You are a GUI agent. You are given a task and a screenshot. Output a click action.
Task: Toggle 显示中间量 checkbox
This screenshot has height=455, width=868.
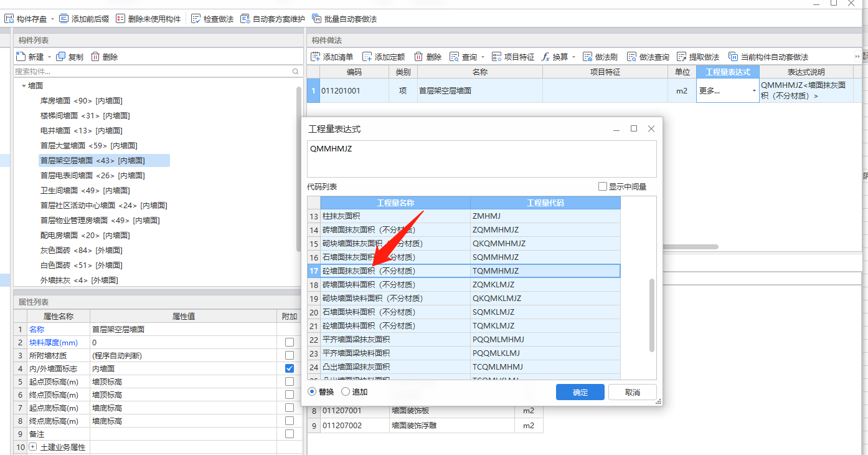[602, 186]
